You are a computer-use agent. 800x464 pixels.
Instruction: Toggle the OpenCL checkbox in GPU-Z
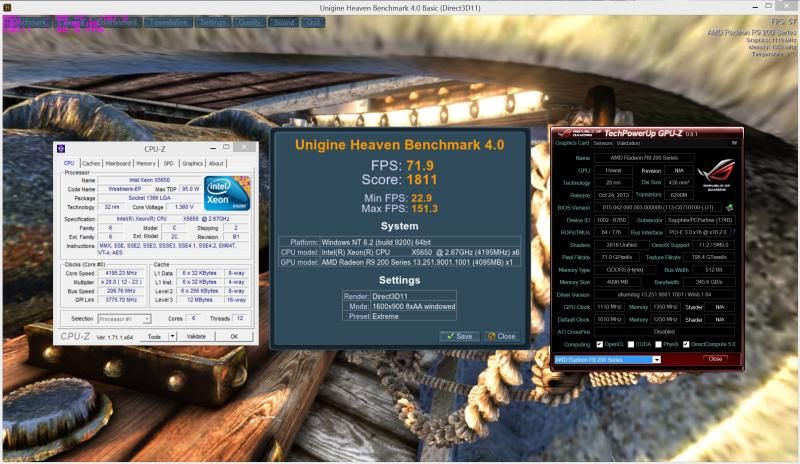tap(599, 345)
